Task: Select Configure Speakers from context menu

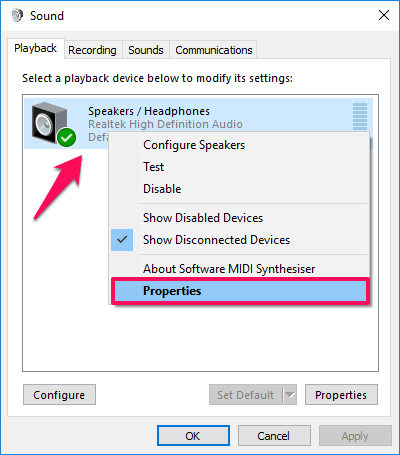Action: (194, 145)
